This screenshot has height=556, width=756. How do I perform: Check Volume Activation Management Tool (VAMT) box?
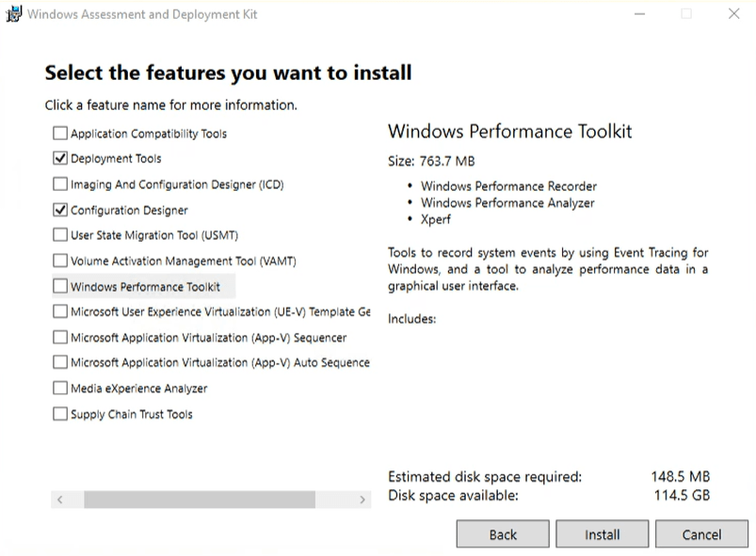60,261
